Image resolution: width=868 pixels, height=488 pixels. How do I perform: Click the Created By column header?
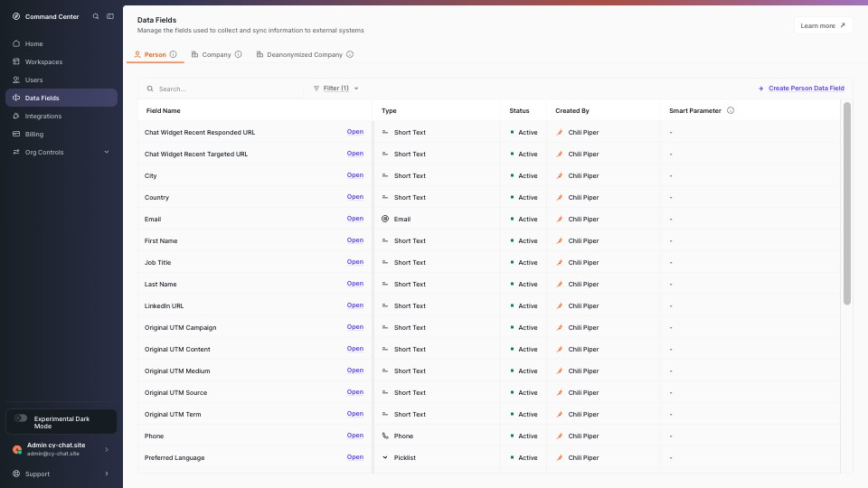(572, 110)
